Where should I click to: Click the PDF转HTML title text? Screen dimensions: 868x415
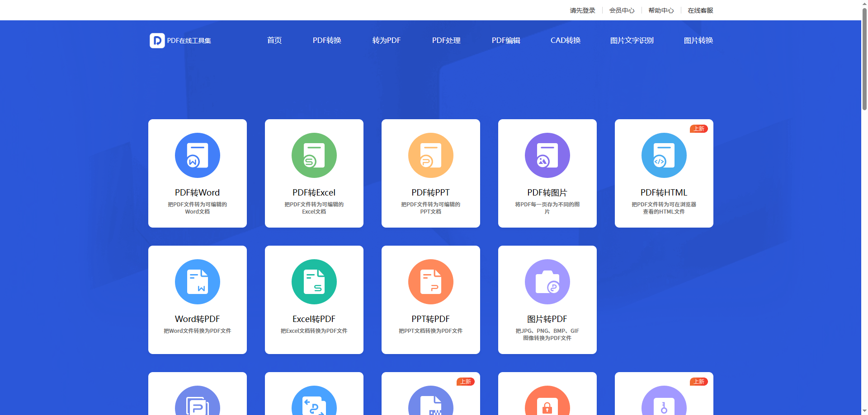pyautogui.click(x=664, y=192)
